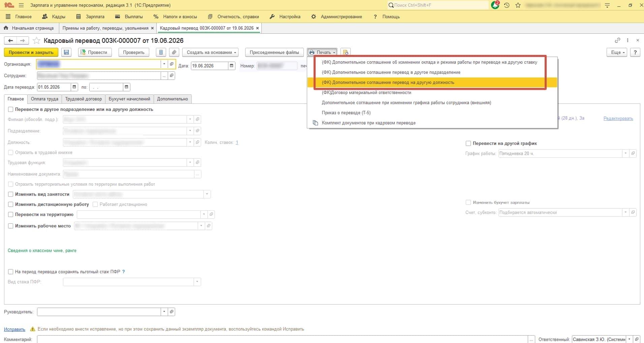
Task: Expand the Организация dropdown list
Action: click(x=164, y=64)
